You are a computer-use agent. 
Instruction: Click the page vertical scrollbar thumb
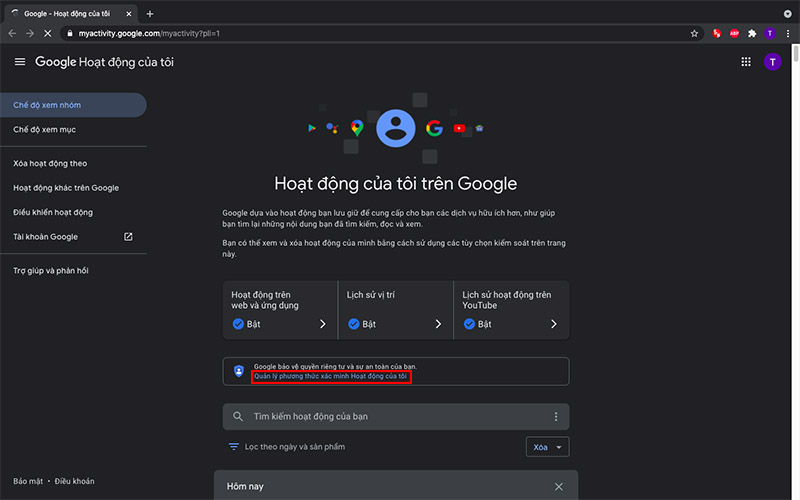click(x=795, y=54)
